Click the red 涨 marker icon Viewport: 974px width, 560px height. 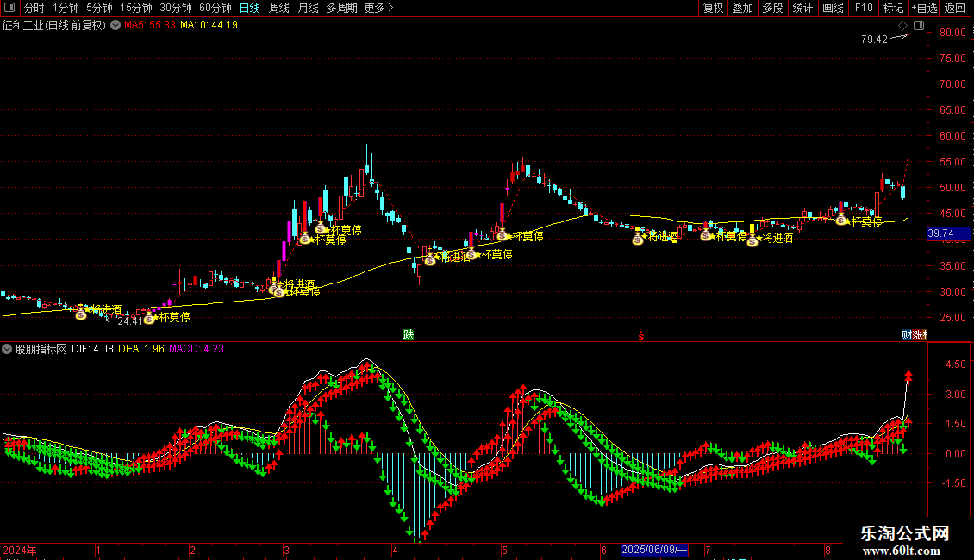[917, 335]
